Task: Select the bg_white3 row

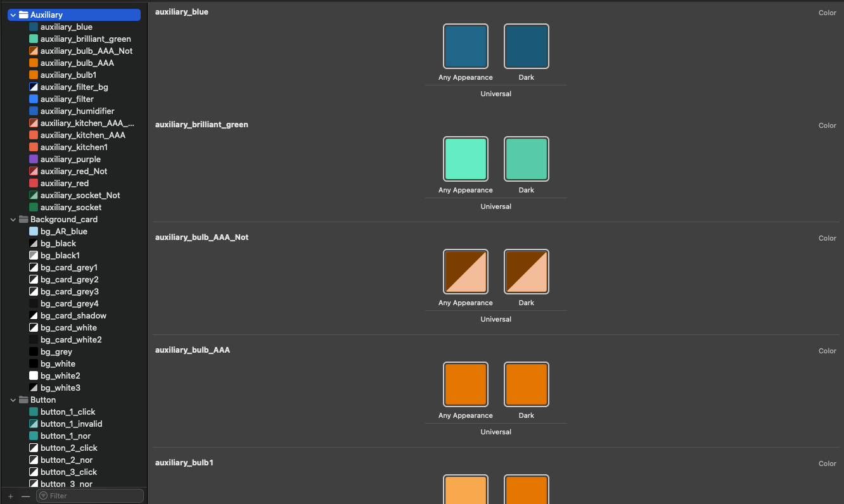Action: (74, 388)
